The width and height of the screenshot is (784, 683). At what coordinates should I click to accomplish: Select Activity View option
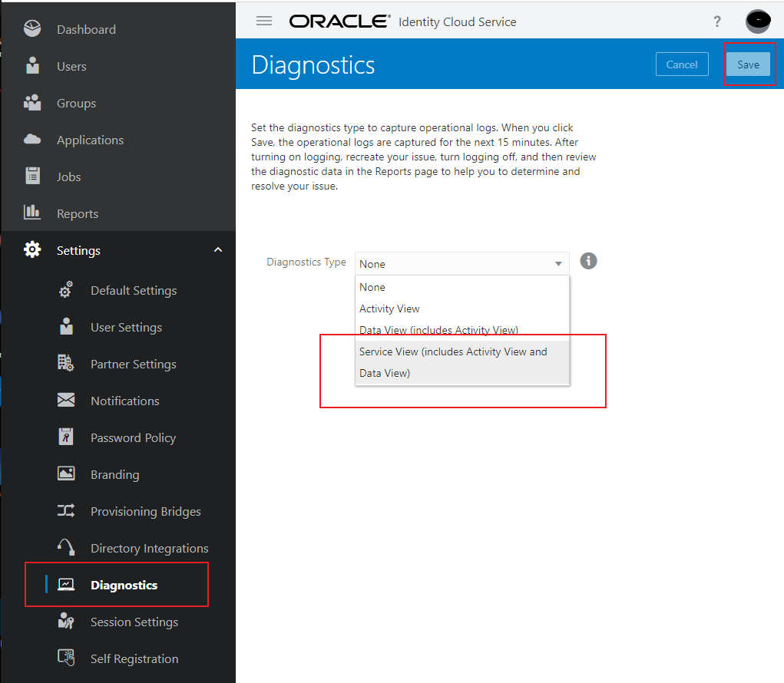tap(462, 309)
